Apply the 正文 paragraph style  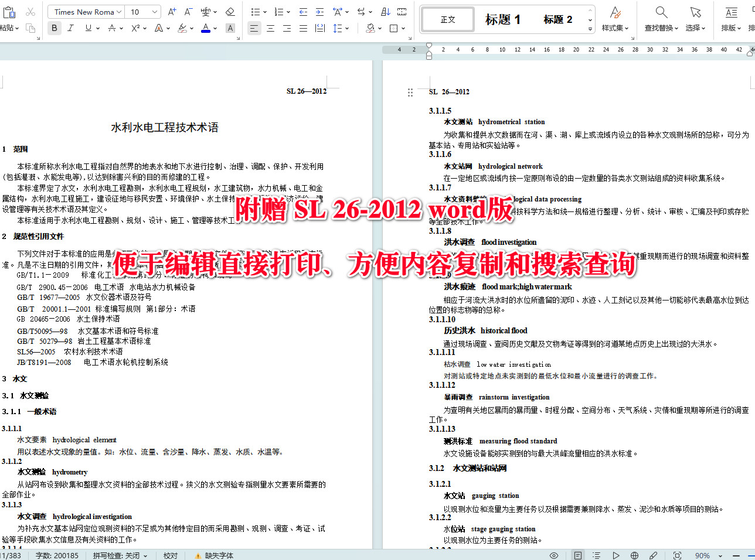click(447, 19)
